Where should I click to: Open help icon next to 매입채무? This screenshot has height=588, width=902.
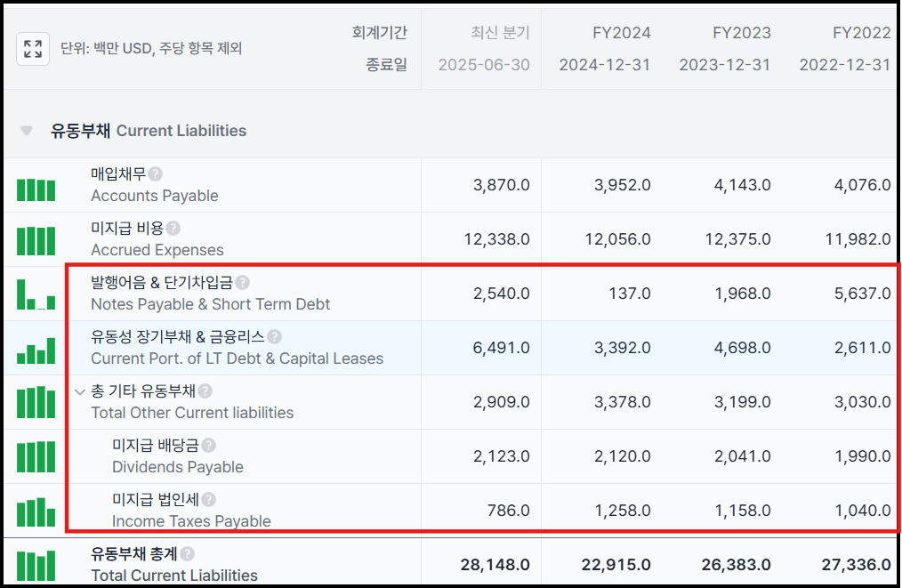(155, 173)
